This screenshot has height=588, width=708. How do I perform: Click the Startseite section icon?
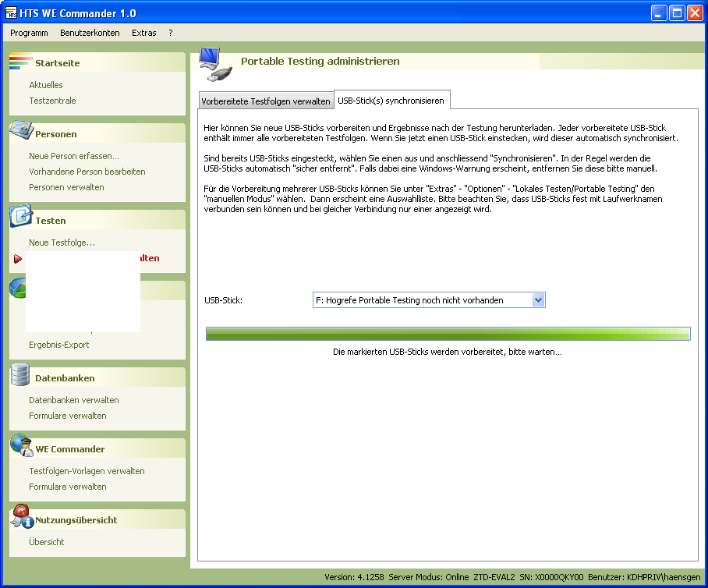click(x=21, y=62)
